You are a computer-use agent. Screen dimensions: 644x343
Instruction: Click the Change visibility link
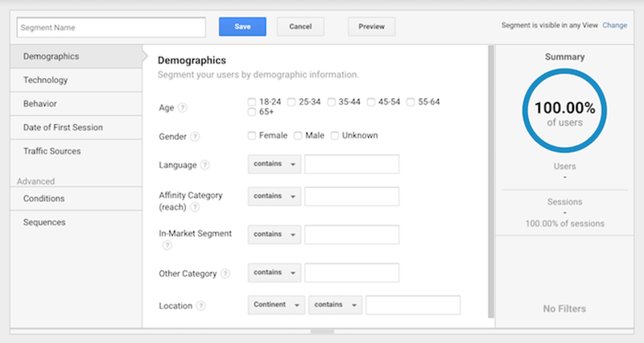point(614,25)
